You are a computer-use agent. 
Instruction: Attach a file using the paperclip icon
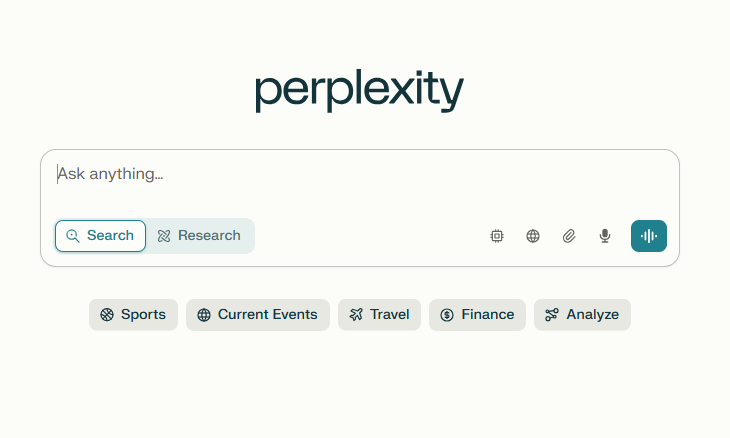coord(569,236)
